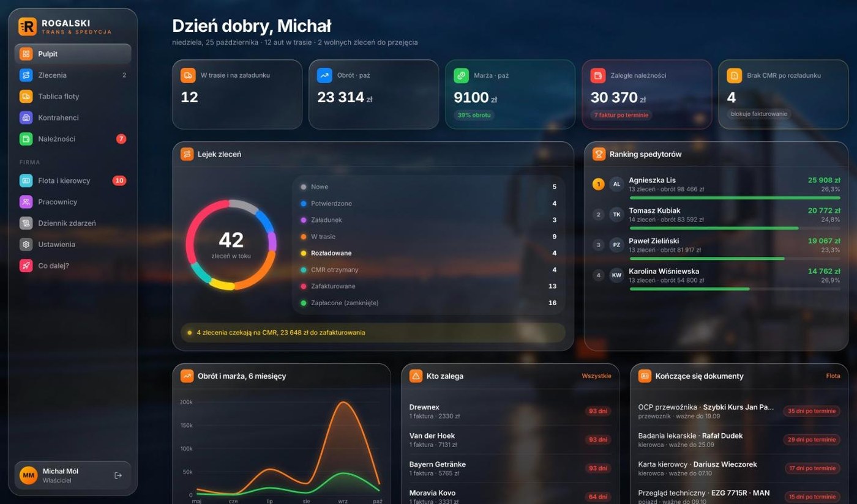The height and width of the screenshot is (504, 857).
Task: Open the Tablica floty sidebar item
Action: pyautogui.click(x=73, y=97)
